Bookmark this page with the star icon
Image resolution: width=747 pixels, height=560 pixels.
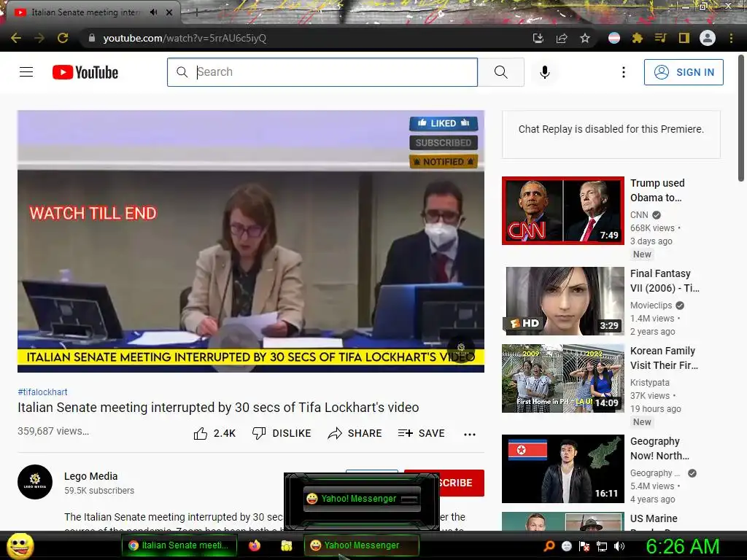(585, 38)
